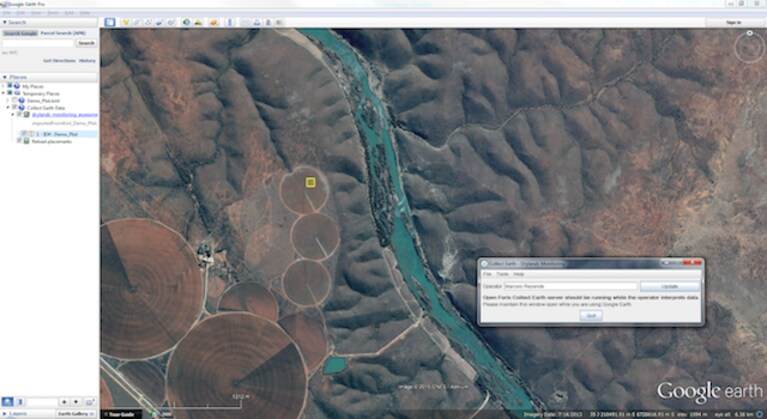Open the drylands_monitoring link in Places
Viewport: 767px width, 419px height.
coord(65,114)
